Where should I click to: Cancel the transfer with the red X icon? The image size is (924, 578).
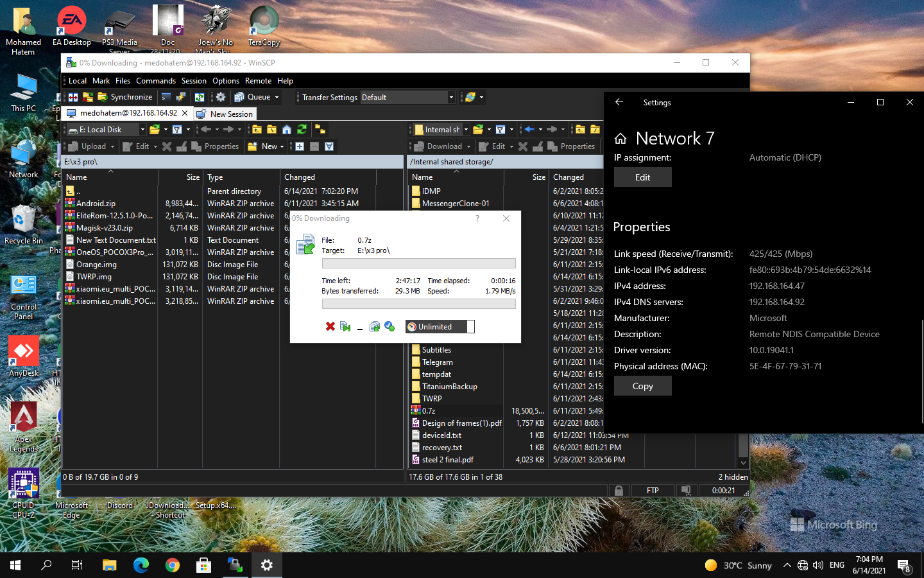tap(330, 326)
